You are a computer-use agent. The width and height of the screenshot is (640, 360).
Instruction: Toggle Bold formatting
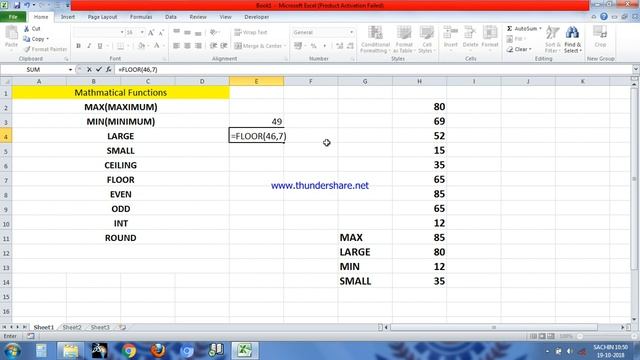(x=78, y=46)
